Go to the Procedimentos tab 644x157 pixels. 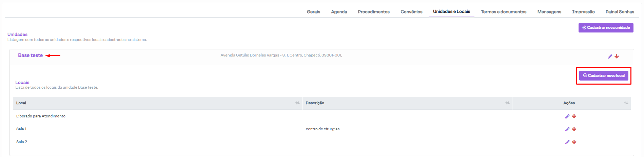[373, 12]
